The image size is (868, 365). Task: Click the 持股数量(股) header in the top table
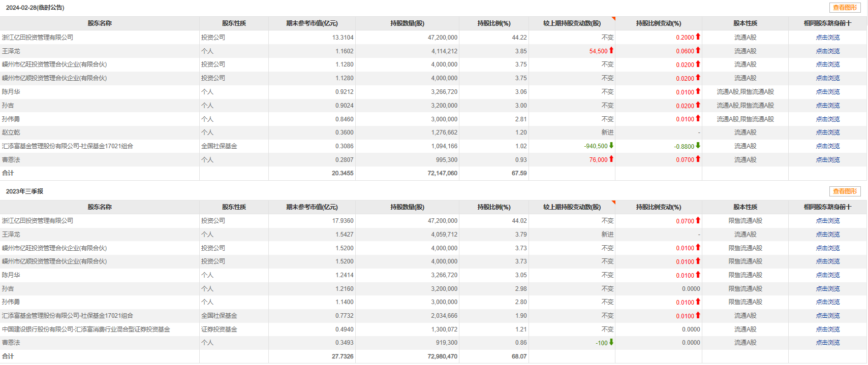point(407,23)
